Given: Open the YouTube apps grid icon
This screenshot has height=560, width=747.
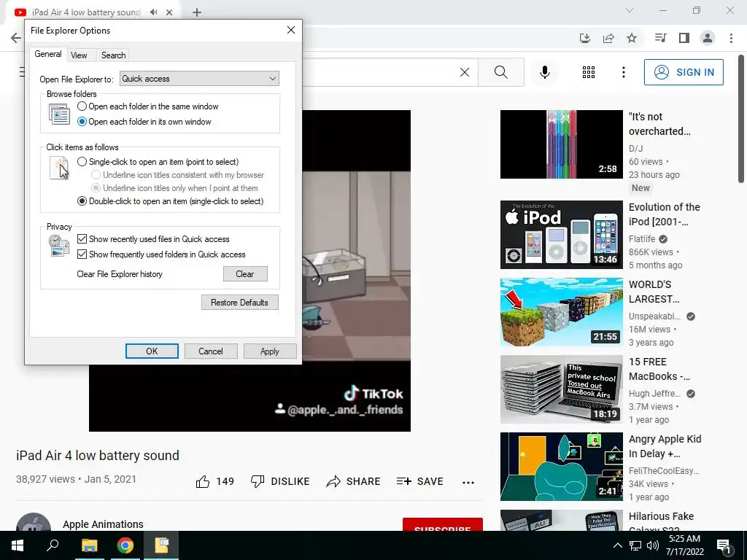Looking at the screenshot, I should [589, 72].
